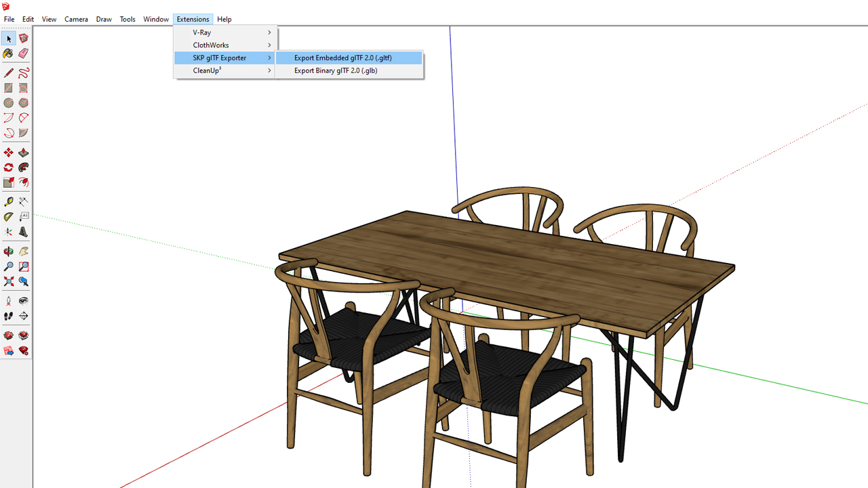868x488 pixels.
Task: Pick the Text label tool
Action: click(24, 217)
